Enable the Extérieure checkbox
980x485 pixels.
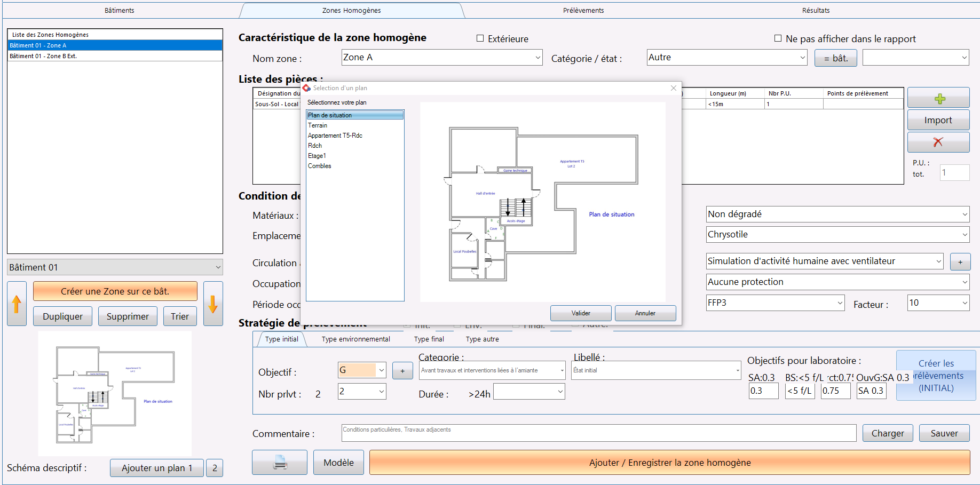click(480, 38)
